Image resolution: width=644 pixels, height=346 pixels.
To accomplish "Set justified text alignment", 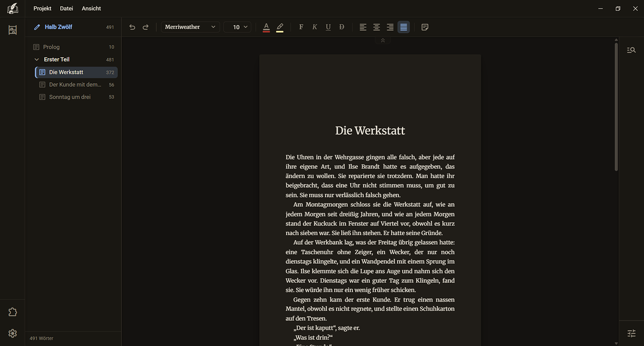I will tap(404, 27).
